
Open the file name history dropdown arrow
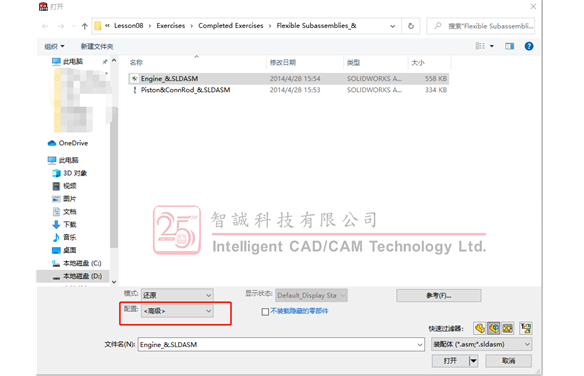click(x=420, y=345)
